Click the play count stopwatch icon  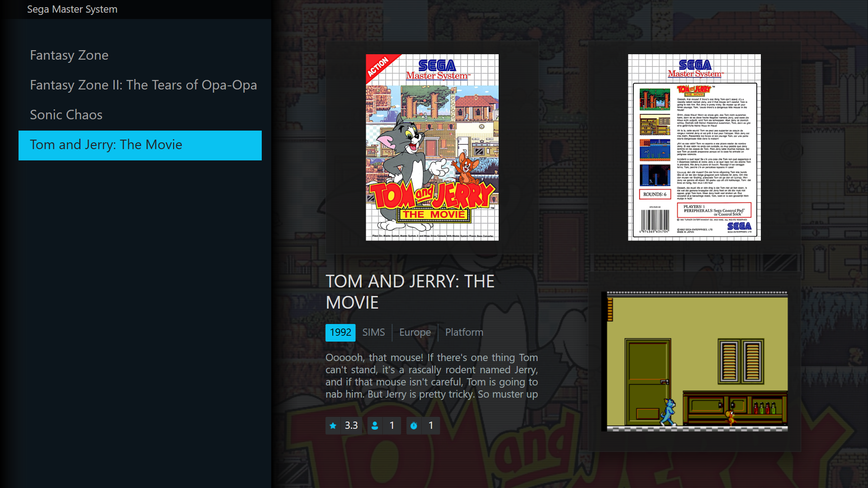click(x=414, y=426)
